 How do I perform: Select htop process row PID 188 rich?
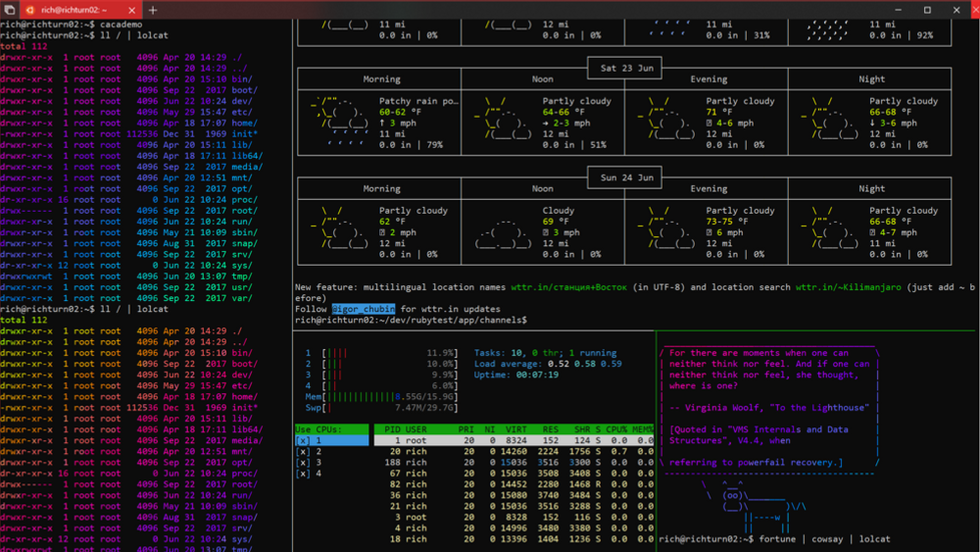click(x=514, y=463)
